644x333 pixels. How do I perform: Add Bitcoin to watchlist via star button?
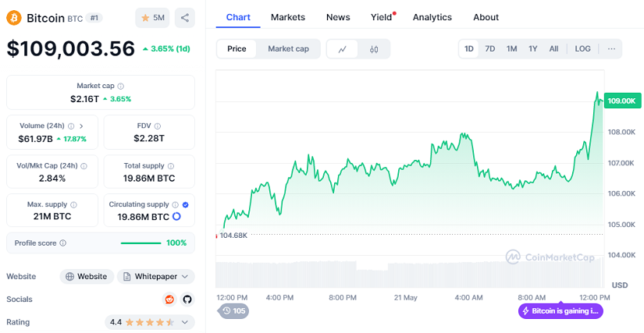click(152, 18)
